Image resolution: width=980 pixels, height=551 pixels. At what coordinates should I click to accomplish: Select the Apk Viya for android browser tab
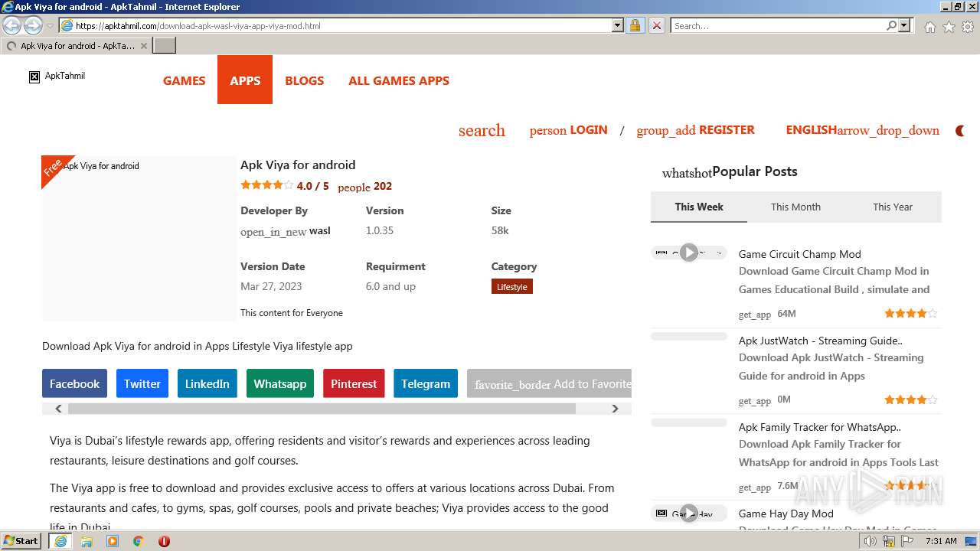(77, 46)
